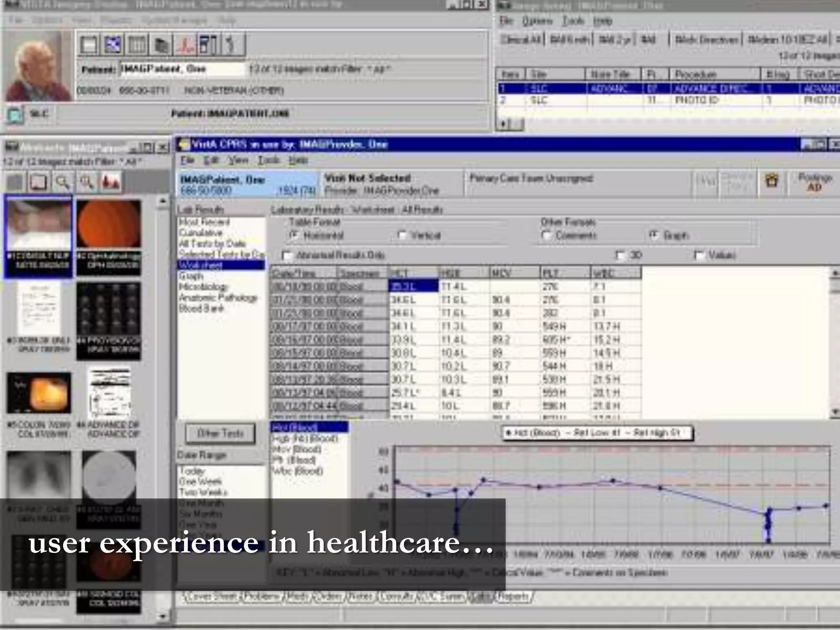This screenshot has height=630, width=840.
Task: Switch to the Problems tab
Action: pyautogui.click(x=262, y=597)
